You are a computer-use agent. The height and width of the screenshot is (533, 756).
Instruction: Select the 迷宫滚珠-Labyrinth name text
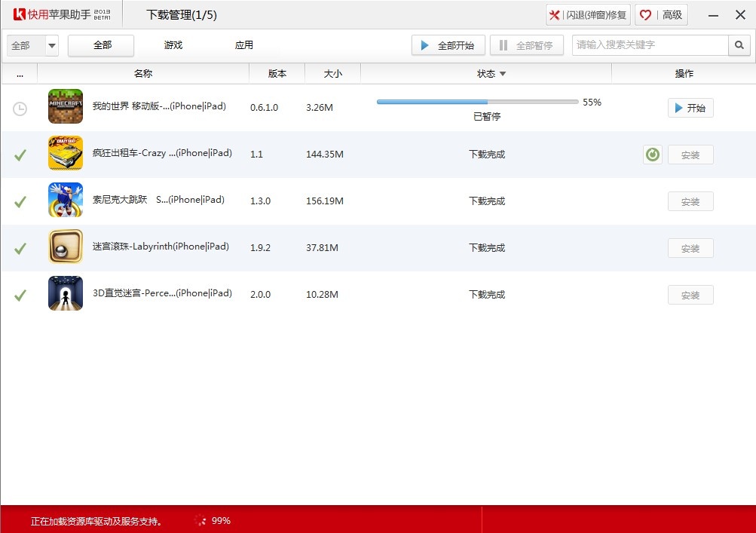(x=161, y=247)
